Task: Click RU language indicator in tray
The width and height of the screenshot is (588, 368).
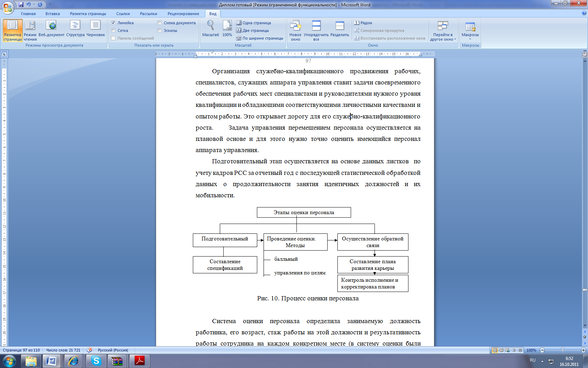Action: pyautogui.click(x=533, y=360)
